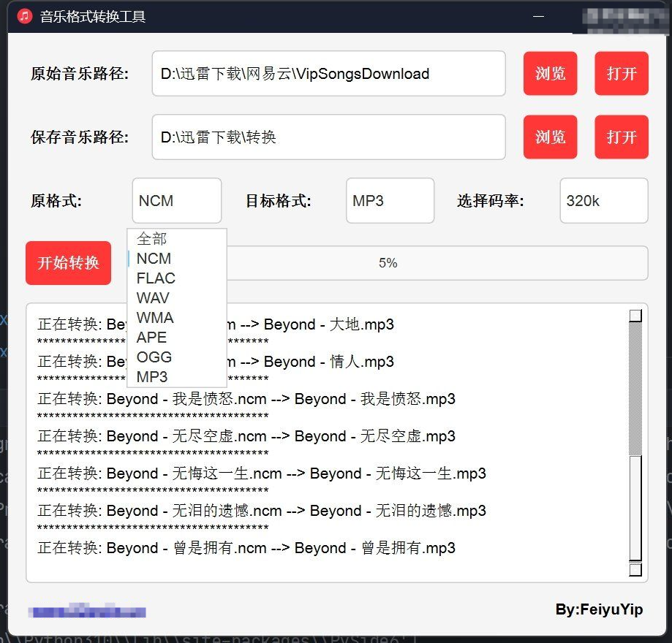Click the source path field showing VipSongsDownload
The width and height of the screenshot is (672, 643).
328,73
